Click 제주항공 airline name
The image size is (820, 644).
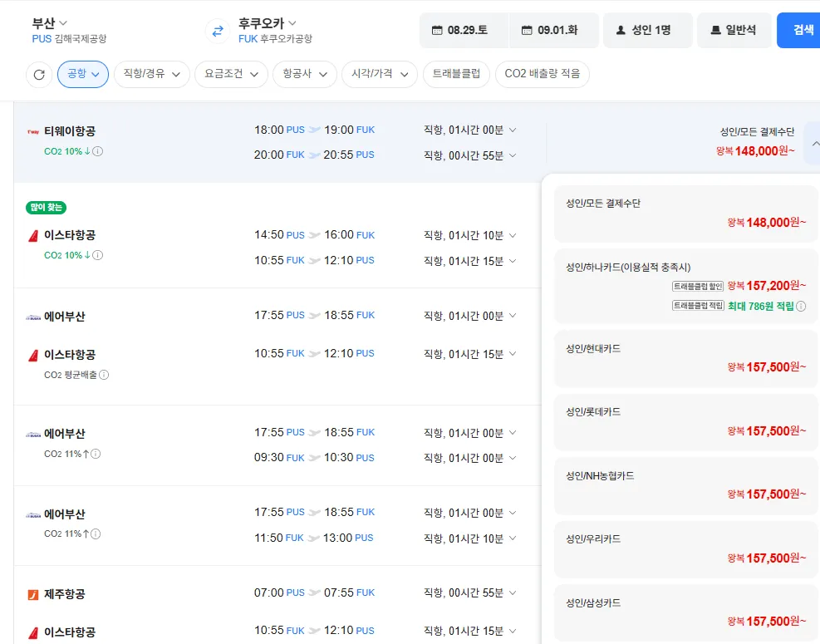pyautogui.click(x=64, y=594)
